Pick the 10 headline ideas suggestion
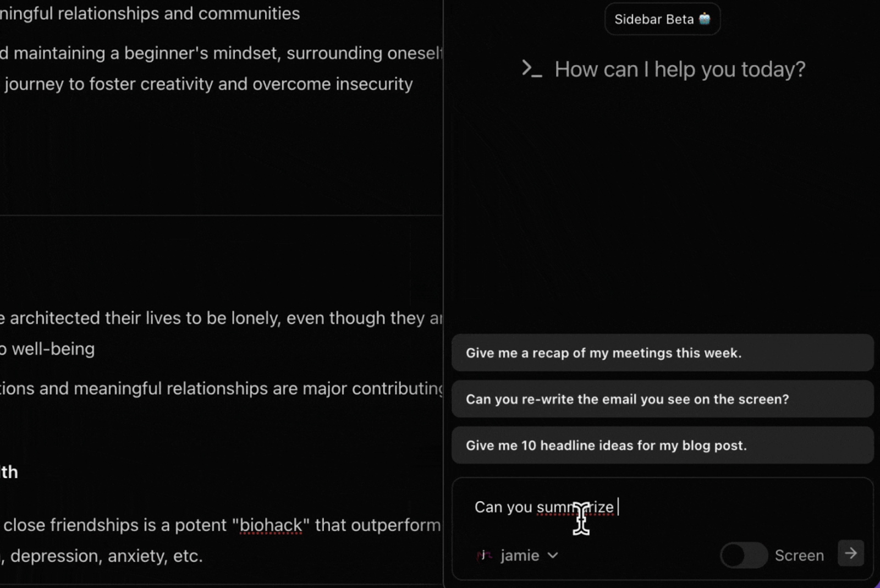This screenshot has height=588, width=880. click(662, 445)
